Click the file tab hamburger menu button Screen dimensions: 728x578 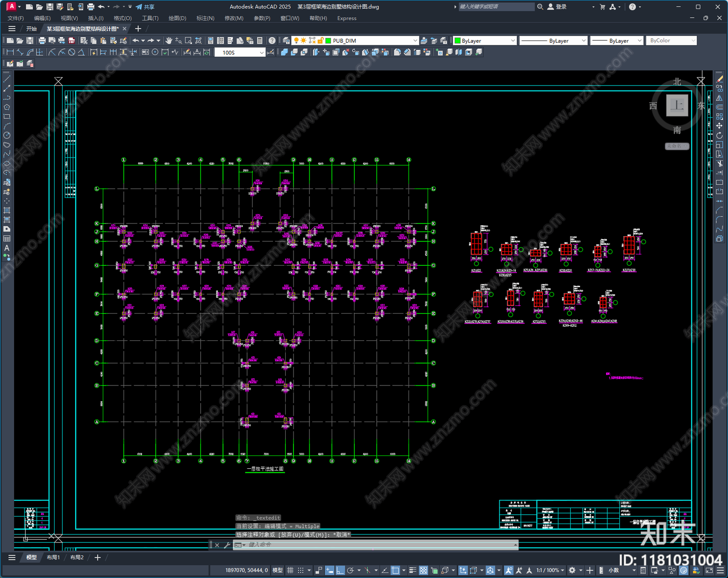[x=12, y=29]
